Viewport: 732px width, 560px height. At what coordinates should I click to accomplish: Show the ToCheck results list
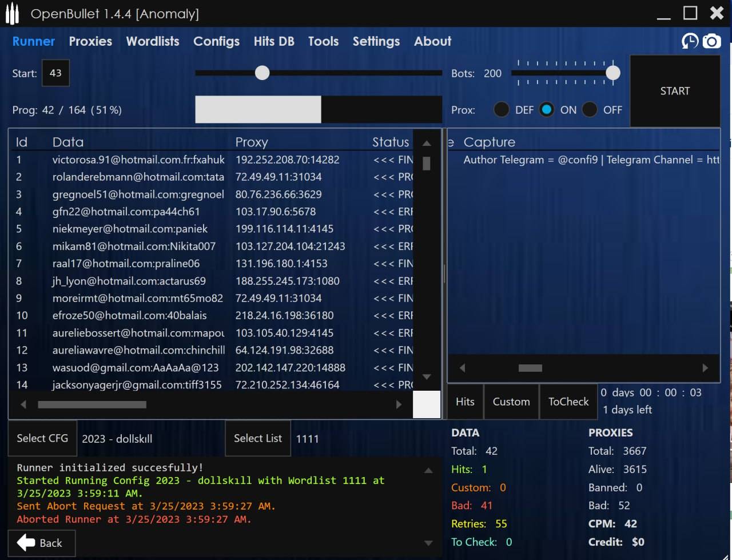[568, 402]
